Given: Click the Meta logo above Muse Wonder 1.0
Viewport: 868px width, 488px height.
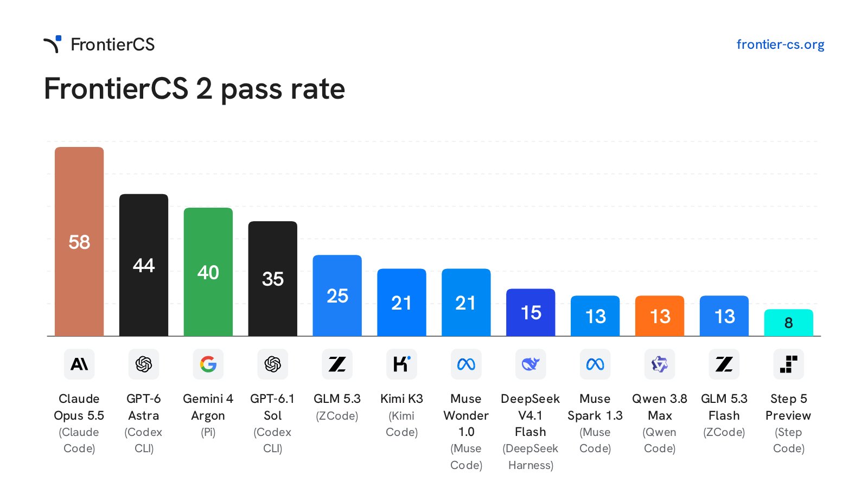Looking at the screenshot, I should pos(467,364).
